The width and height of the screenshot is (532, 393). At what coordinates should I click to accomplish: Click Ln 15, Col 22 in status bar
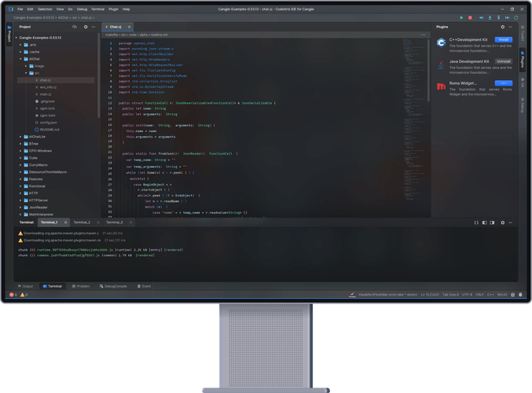coord(430,295)
